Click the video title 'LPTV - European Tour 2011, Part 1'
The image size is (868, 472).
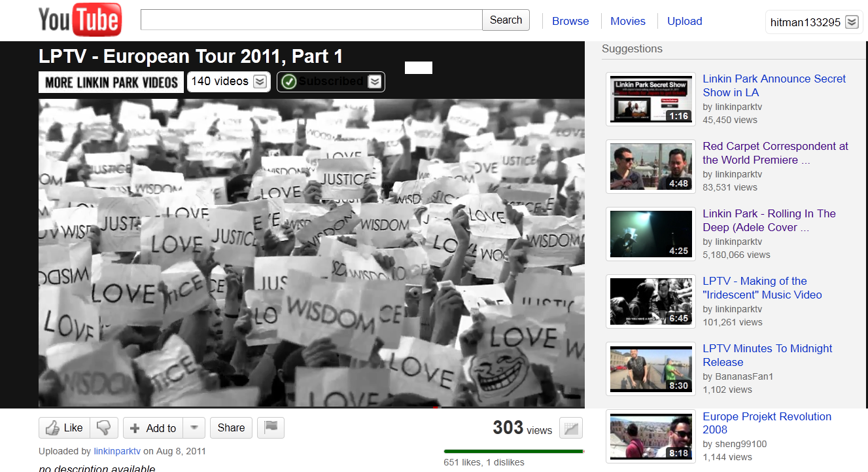click(191, 56)
